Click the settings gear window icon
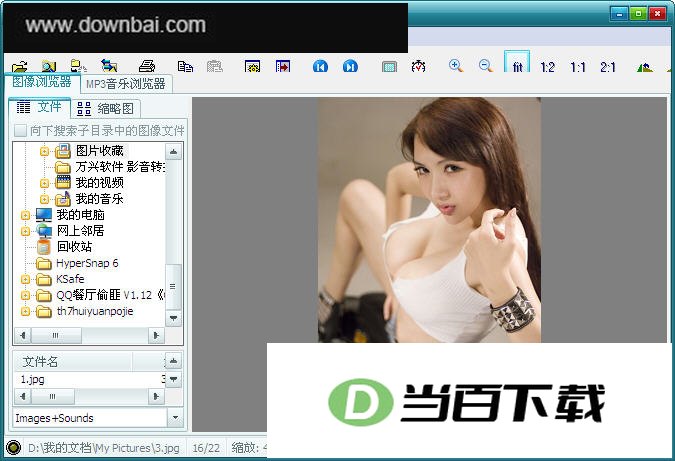Viewport: 675px width, 461px height. 252,66
